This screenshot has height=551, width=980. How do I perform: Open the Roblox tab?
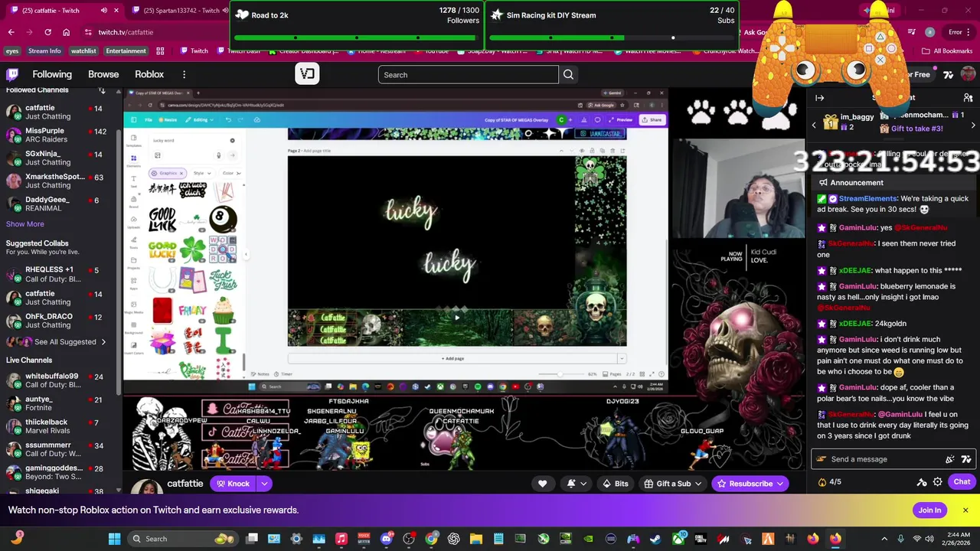149,74
